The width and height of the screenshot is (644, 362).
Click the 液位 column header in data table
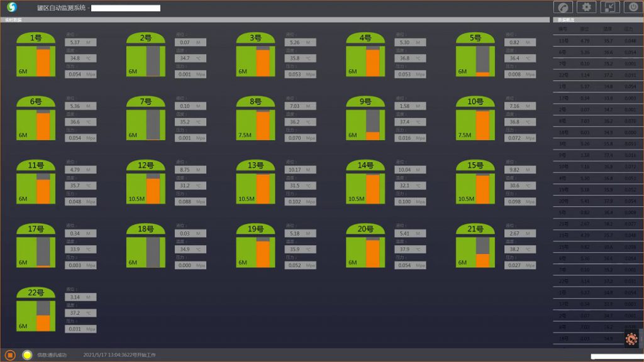tap(584, 29)
